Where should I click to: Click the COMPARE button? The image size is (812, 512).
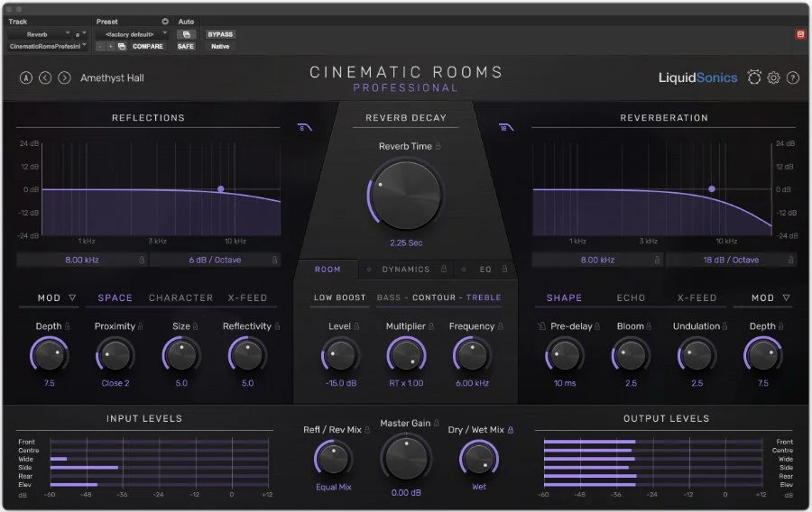coord(148,46)
